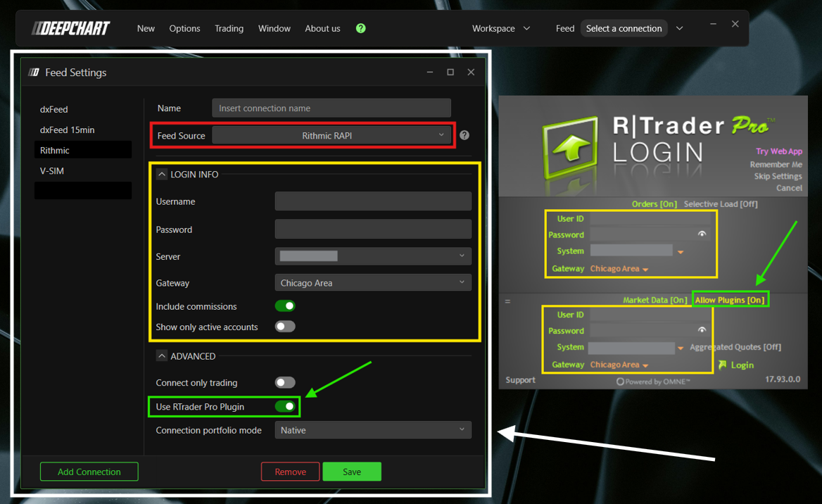
Task: Maximize the Feed Settings window
Action: (x=450, y=72)
